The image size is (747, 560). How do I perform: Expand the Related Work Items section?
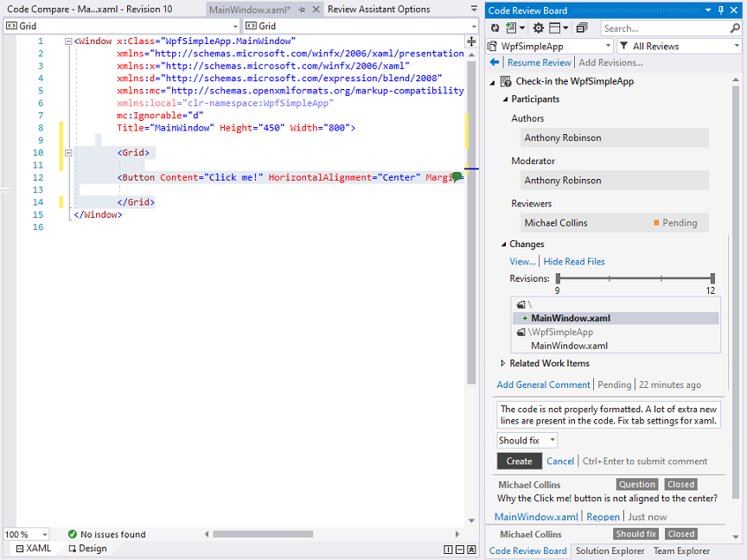click(503, 363)
